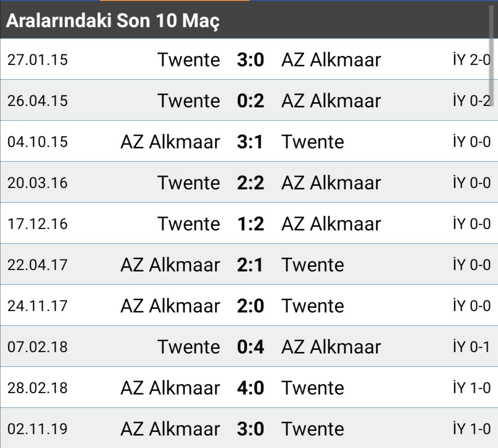The image size is (498, 448).
Task: Open the 28.02.18 AZ Alkmaar 4:0 match
Action: point(249,387)
